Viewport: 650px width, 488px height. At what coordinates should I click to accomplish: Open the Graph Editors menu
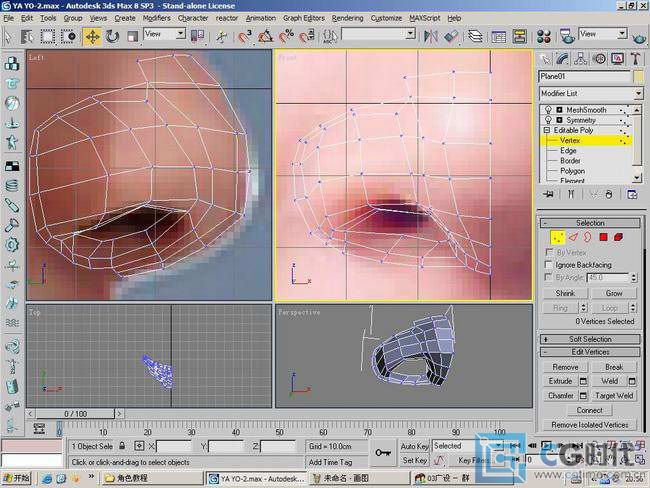point(304,18)
